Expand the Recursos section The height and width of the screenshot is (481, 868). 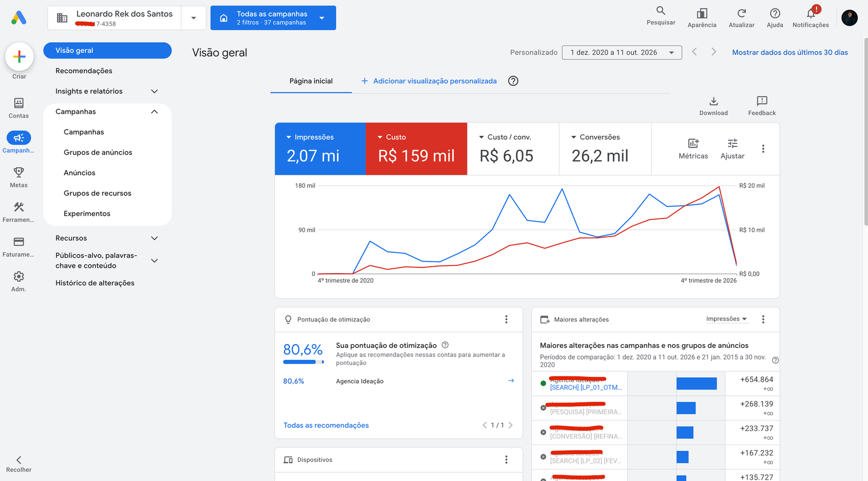[155, 238]
